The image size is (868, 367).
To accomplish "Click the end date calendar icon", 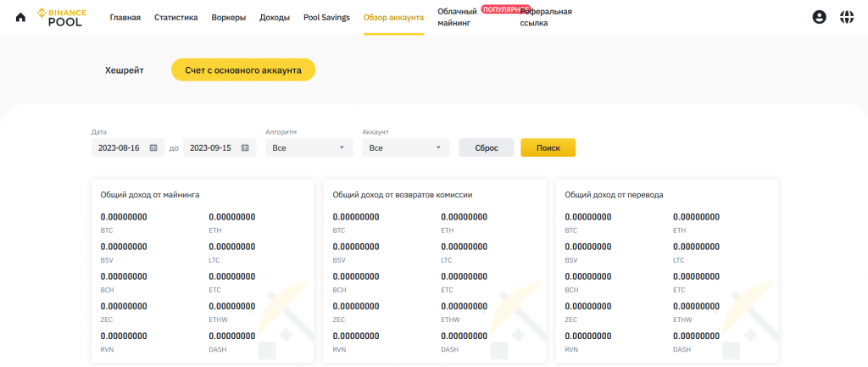I will pyautogui.click(x=245, y=147).
